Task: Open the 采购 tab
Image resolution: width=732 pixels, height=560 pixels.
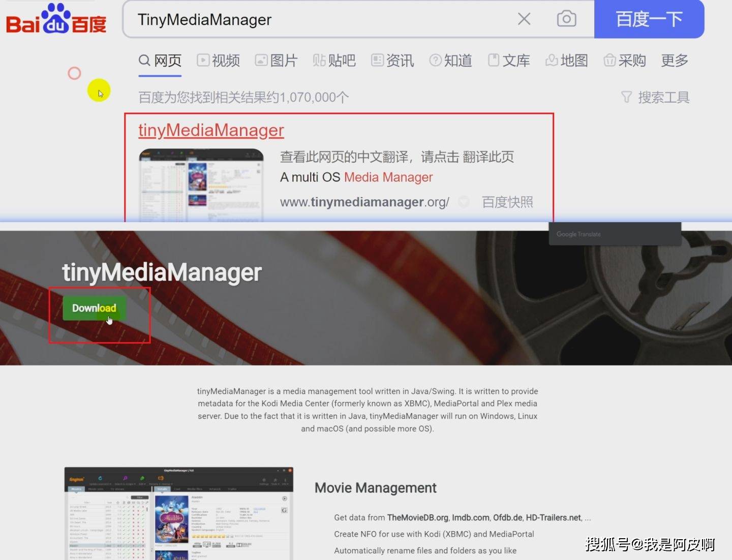Action: click(625, 60)
